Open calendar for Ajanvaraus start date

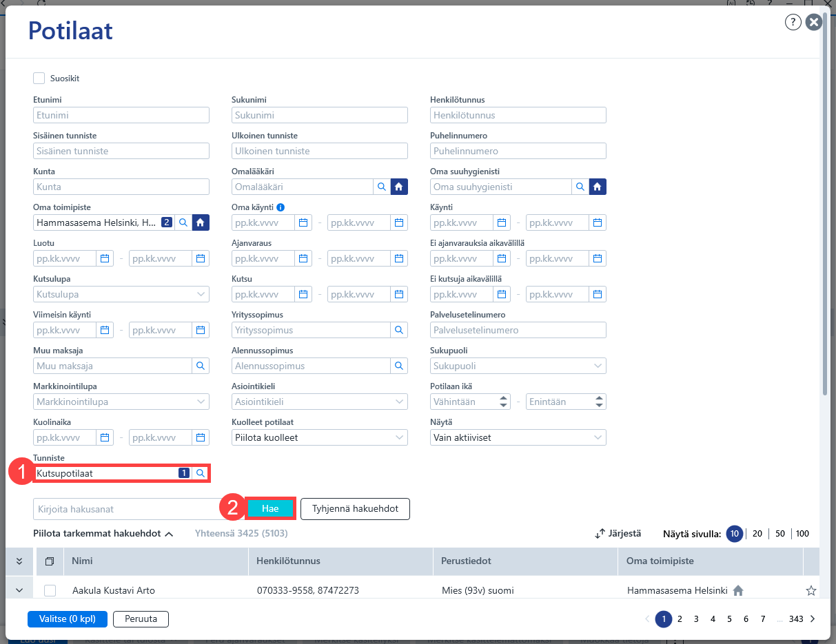click(303, 258)
